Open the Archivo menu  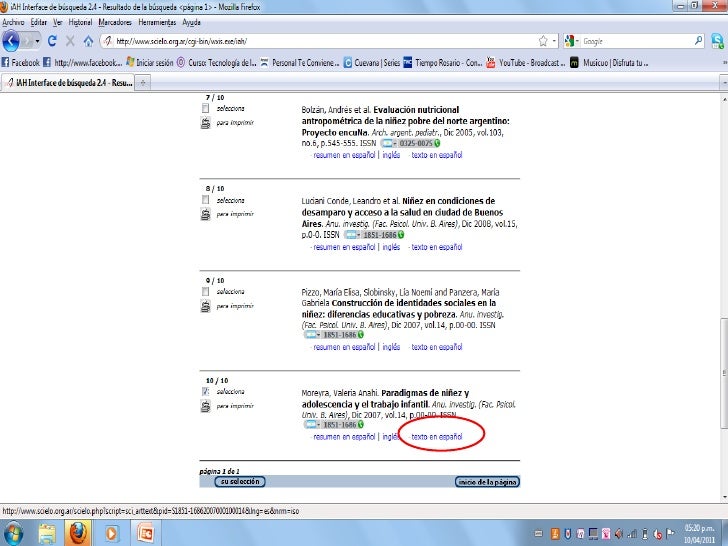point(13,22)
